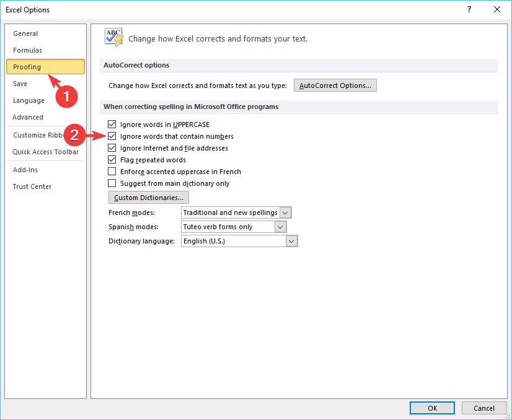The image size is (512, 420).
Task: Confirm changes with the OK button
Action: 432,408
